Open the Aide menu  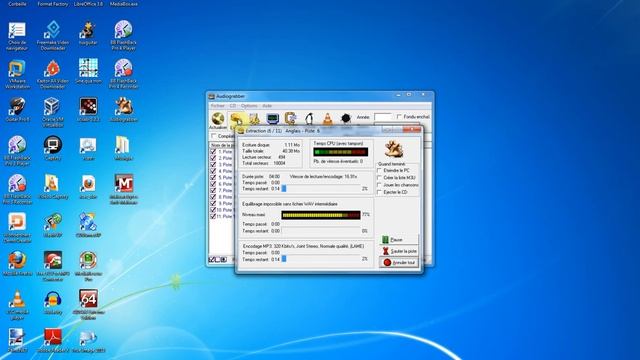click(x=267, y=106)
